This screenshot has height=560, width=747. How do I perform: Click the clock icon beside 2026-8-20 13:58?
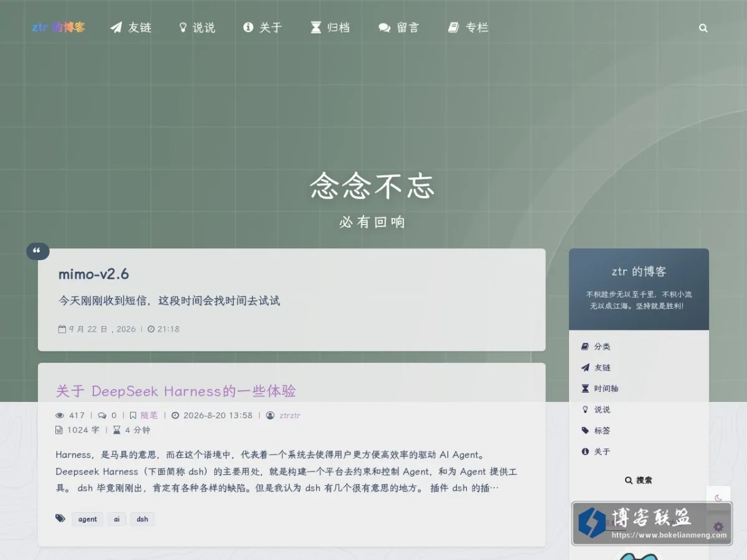click(x=175, y=416)
